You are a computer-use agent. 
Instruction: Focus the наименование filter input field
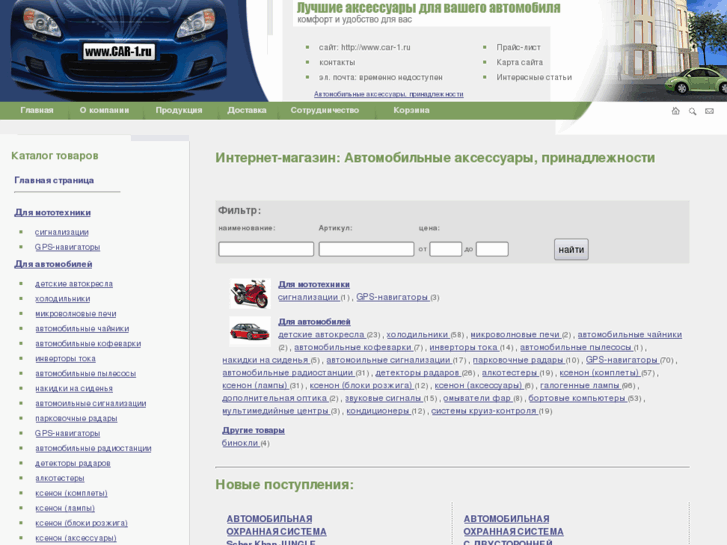tap(266, 249)
